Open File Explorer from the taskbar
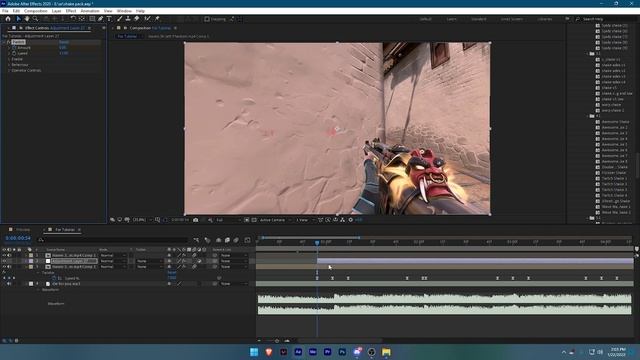Image resolution: width=640 pixels, height=360 pixels. [386, 352]
